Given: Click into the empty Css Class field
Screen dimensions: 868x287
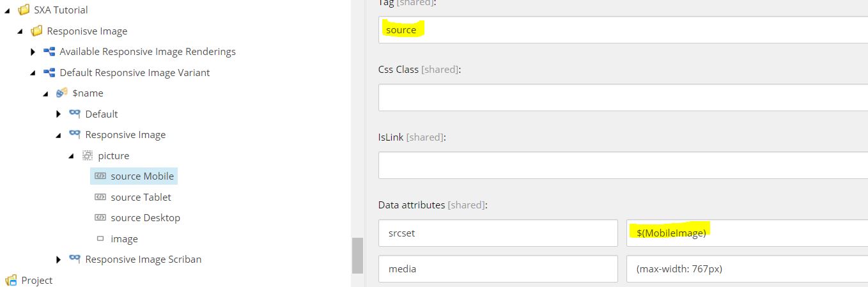Looking at the screenshot, I should pyautogui.click(x=623, y=97).
